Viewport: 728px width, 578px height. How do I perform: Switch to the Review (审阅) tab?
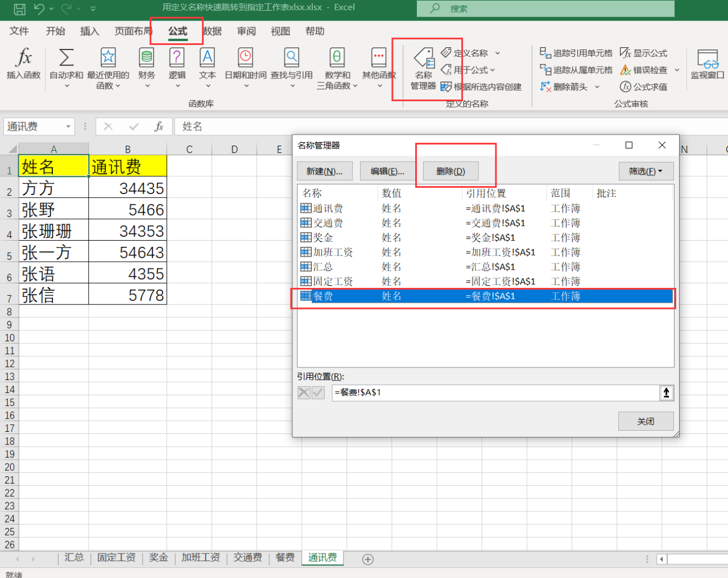246,31
